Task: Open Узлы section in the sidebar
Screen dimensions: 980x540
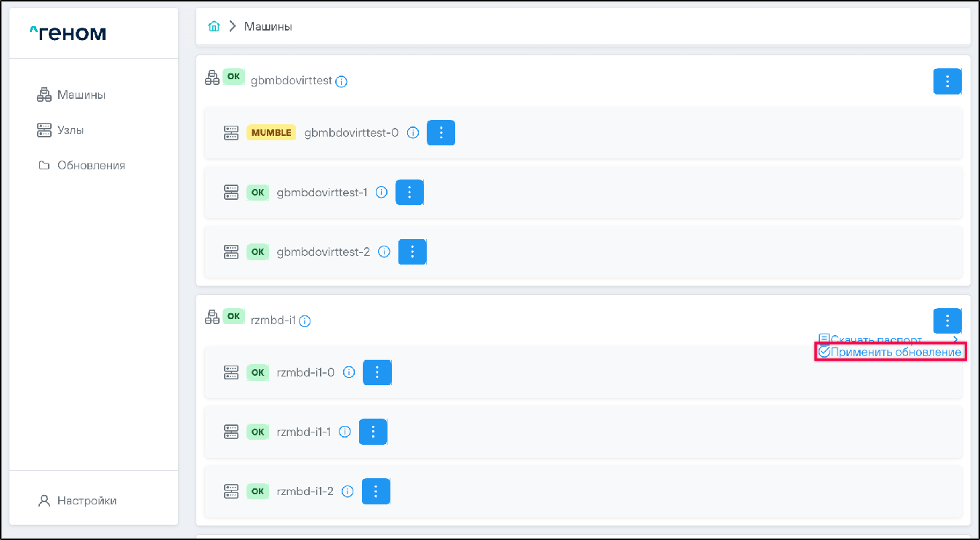Action: click(x=70, y=130)
